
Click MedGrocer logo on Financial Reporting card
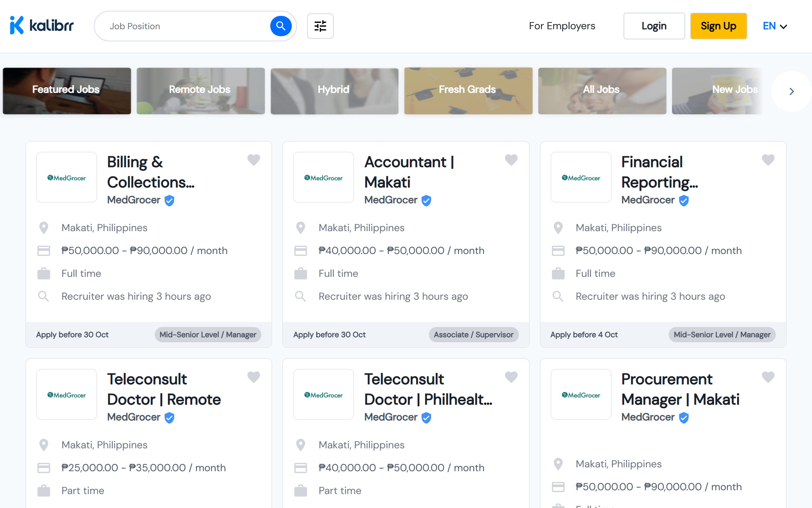[581, 177]
